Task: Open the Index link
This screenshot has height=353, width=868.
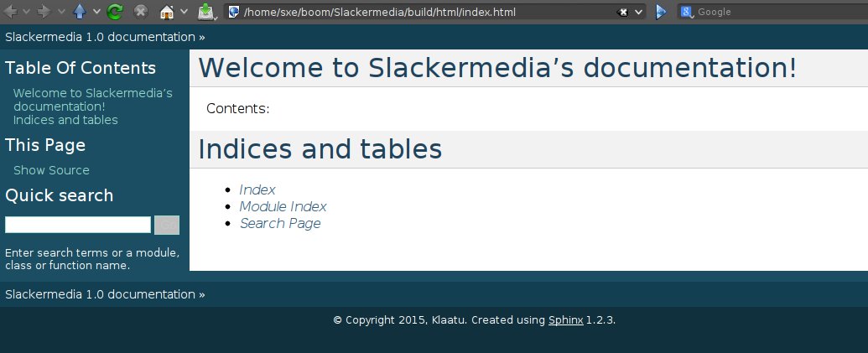Action: click(257, 190)
